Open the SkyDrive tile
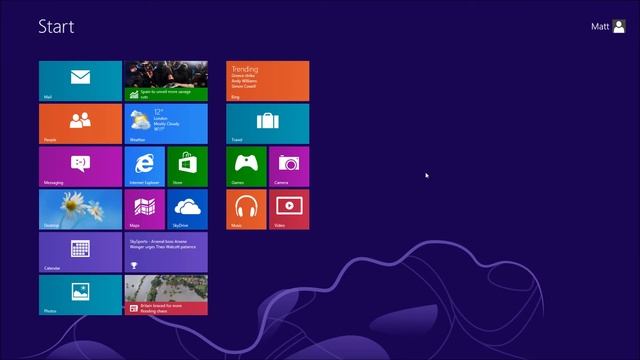The width and height of the screenshot is (640, 360). click(x=187, y=209)
